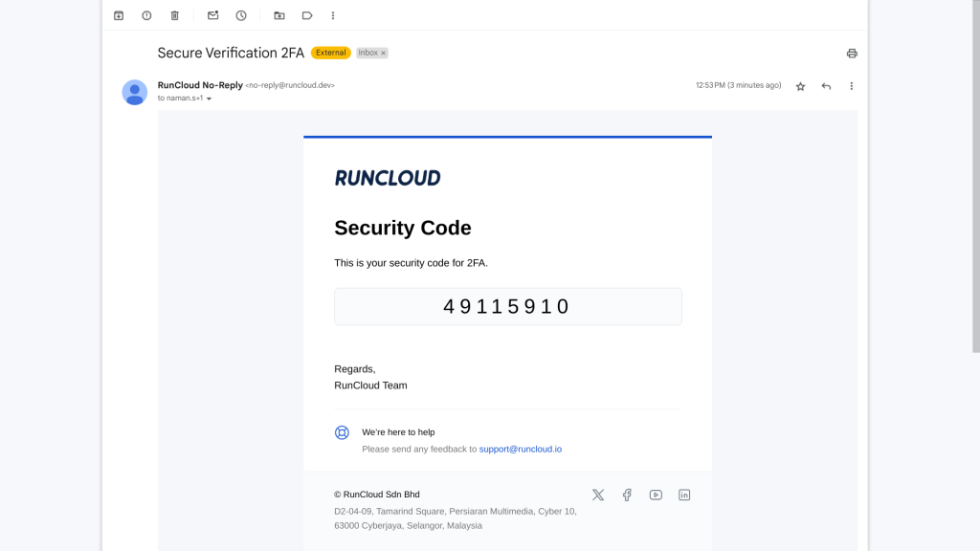Open the RunCloud LinkedIn icon
This screenshot has height=551, width=980.
point(684,495)
